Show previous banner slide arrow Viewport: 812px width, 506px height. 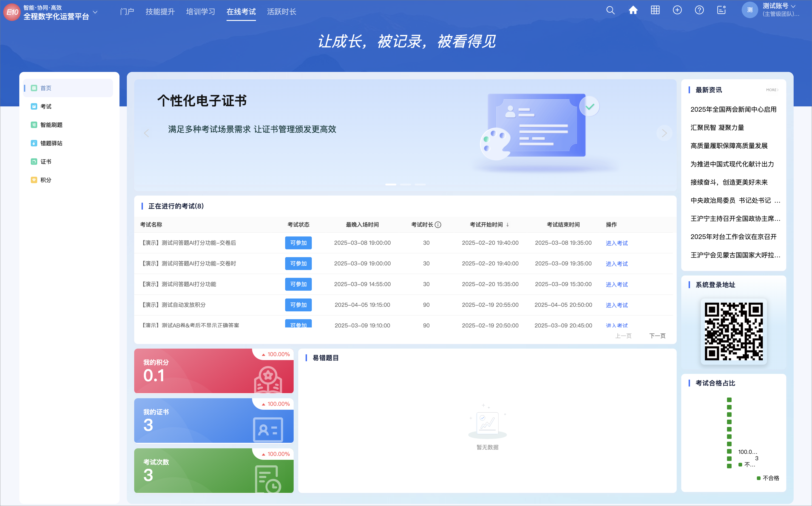(146, 133)
